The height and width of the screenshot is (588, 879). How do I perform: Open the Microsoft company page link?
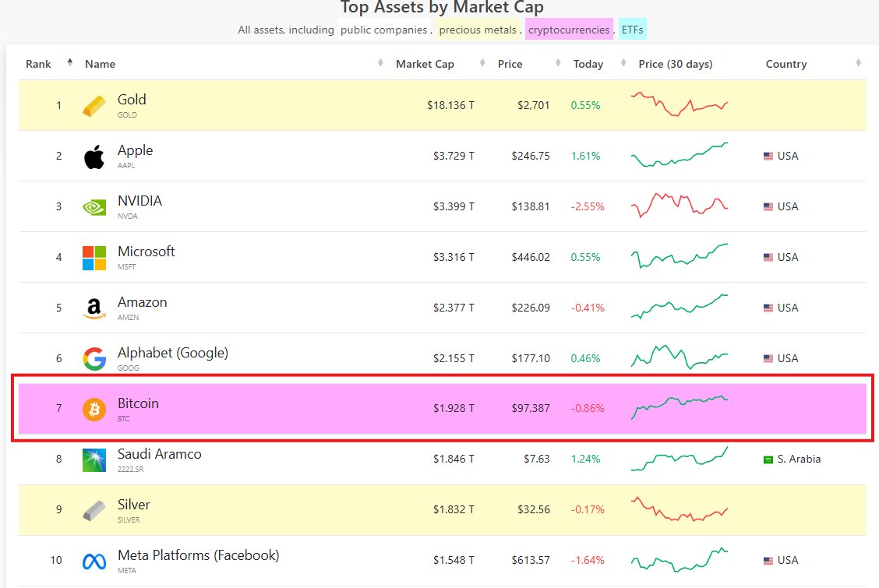pyautogui.click(x=146, y=252)
